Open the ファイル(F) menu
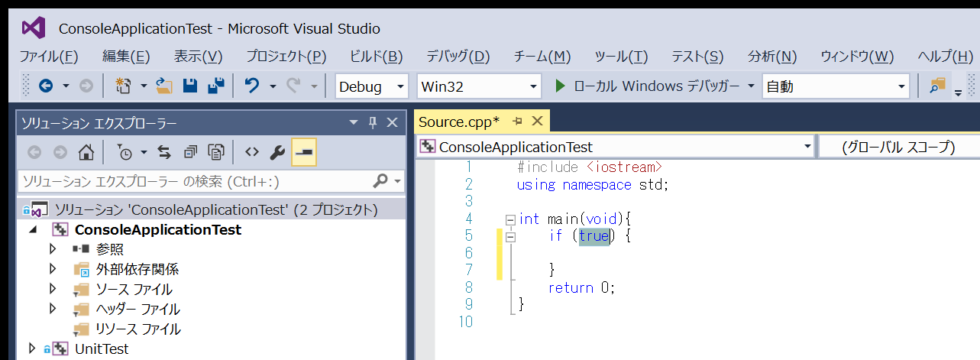The image size is (980, 360). coord(49,57)
